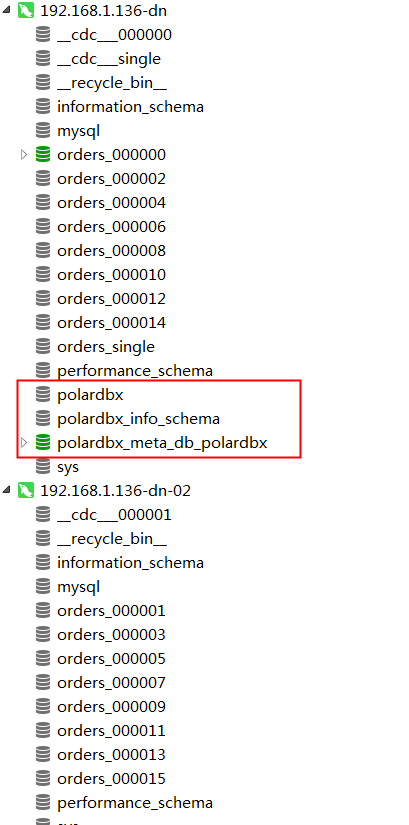
Task: Click the green connection icon for 192.168.1.136-dn-02
Action: (26, 490)
